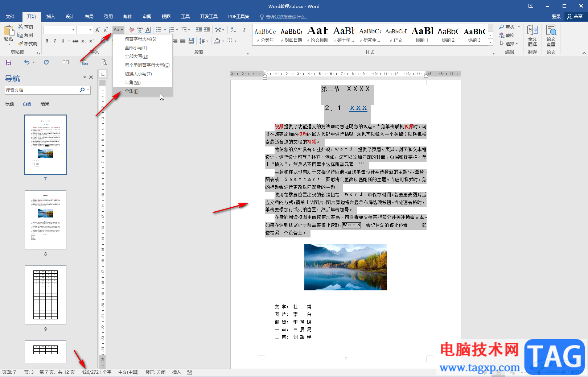Open the phonetic guide (wén) tool
This screenshot has width=588, height=377.
click(x=140, y=30)
